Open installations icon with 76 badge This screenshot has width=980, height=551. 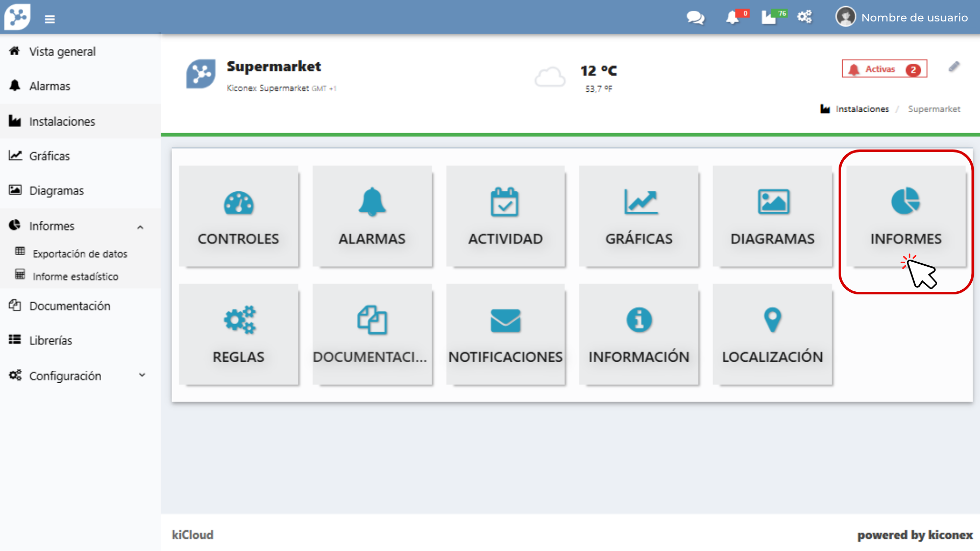[x=770, y=18]
